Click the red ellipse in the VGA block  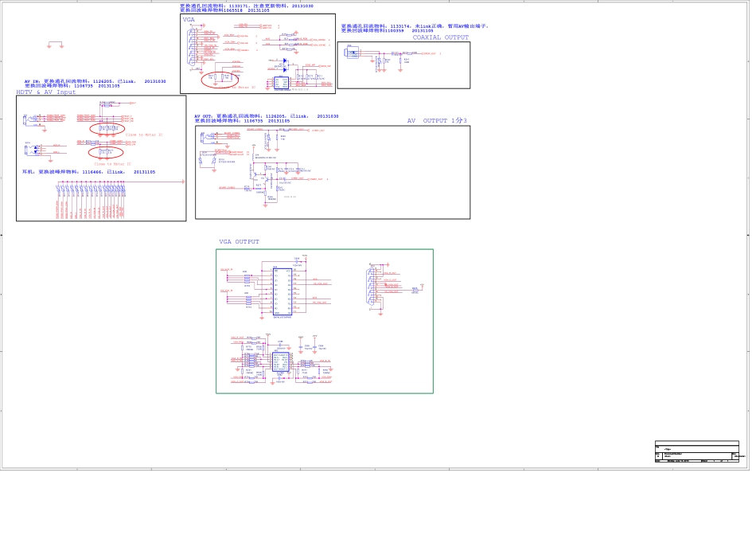(x=220, y=78)
